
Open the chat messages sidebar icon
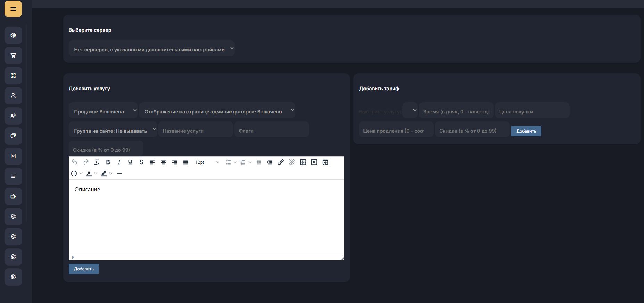[13, 136]
